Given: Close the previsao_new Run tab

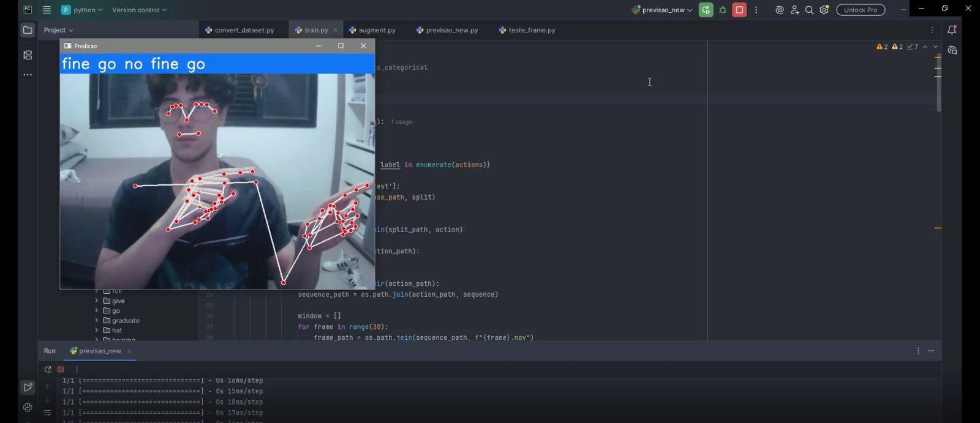Looking at the screenshot, I should coord(129,351).
